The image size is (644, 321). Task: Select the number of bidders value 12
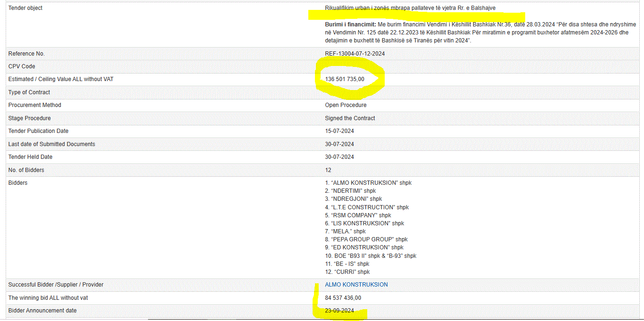328,170
